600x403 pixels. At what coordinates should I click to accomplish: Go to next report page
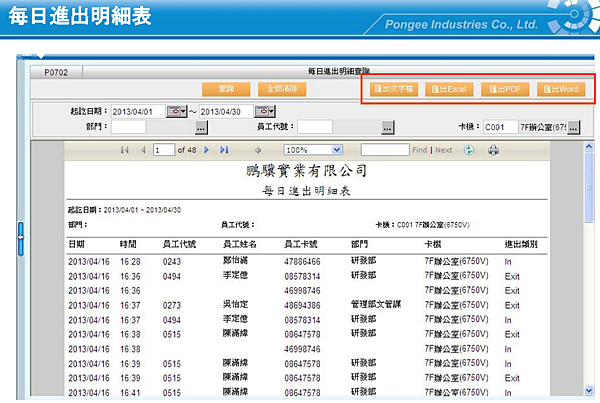207,150
